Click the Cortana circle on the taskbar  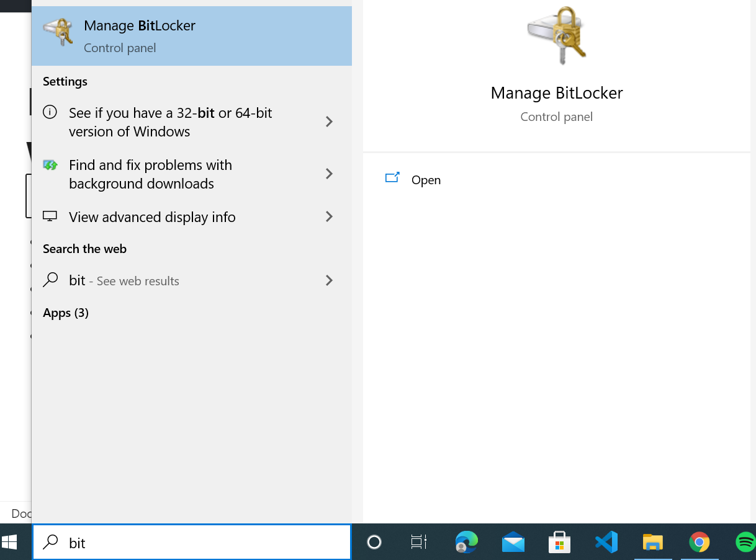(373, 541)
